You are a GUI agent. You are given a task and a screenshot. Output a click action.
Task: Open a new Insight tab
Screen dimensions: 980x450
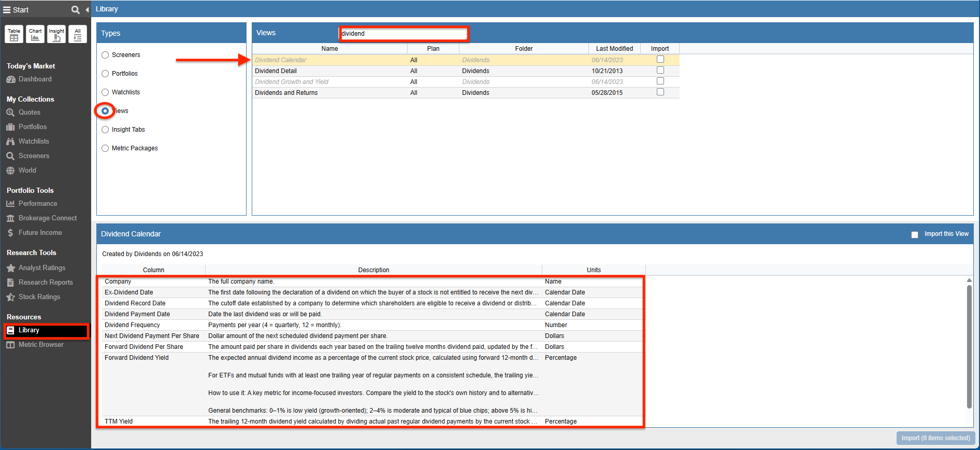point(56,34)
